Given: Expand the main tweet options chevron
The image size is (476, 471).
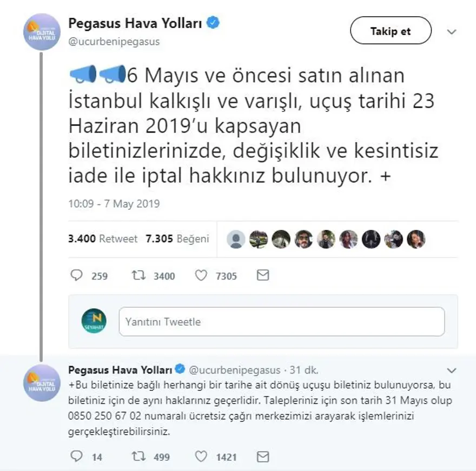Looking at the screenshot, I should pyautogui.click(x=452, y=32).
